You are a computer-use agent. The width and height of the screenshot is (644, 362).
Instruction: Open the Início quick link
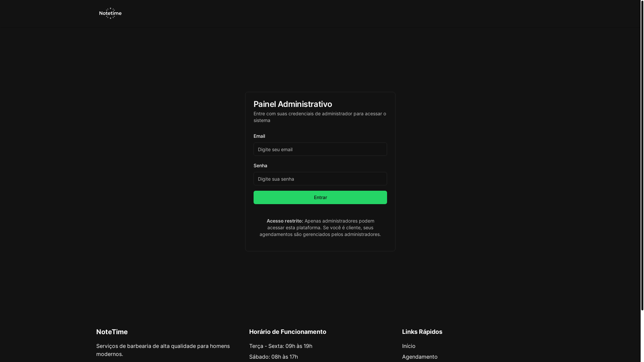(x=409, y=346)
